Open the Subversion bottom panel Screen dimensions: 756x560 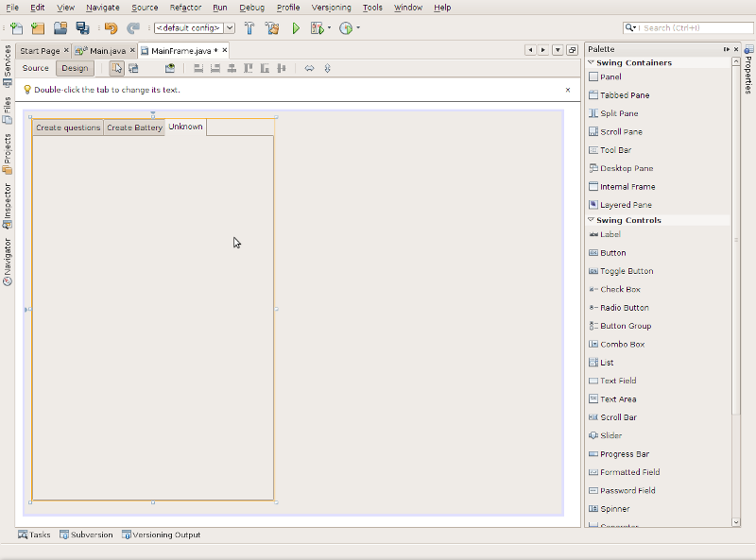(86, 535)
